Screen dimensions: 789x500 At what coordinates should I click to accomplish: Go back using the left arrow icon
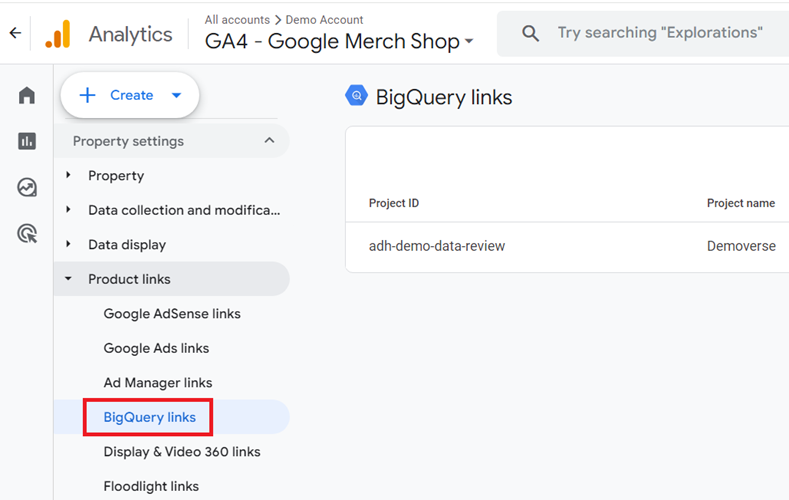point(16,33)
